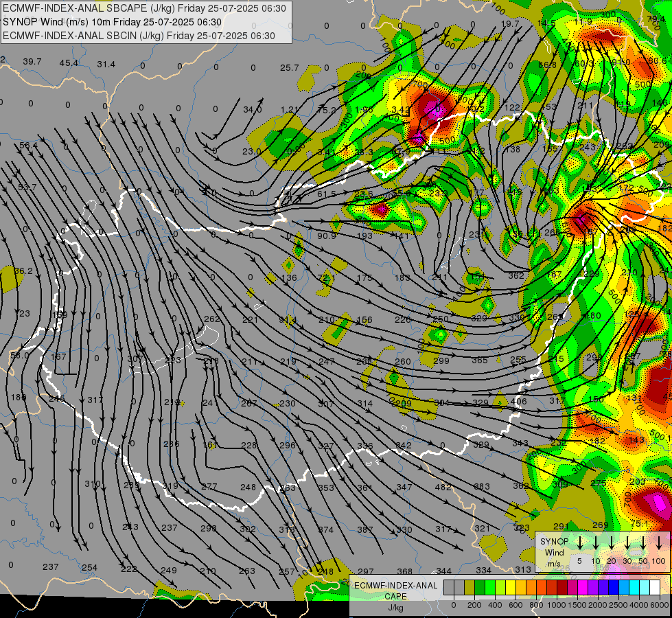
Task: Click the 90.9 value on the map
Action: [327, 236]
